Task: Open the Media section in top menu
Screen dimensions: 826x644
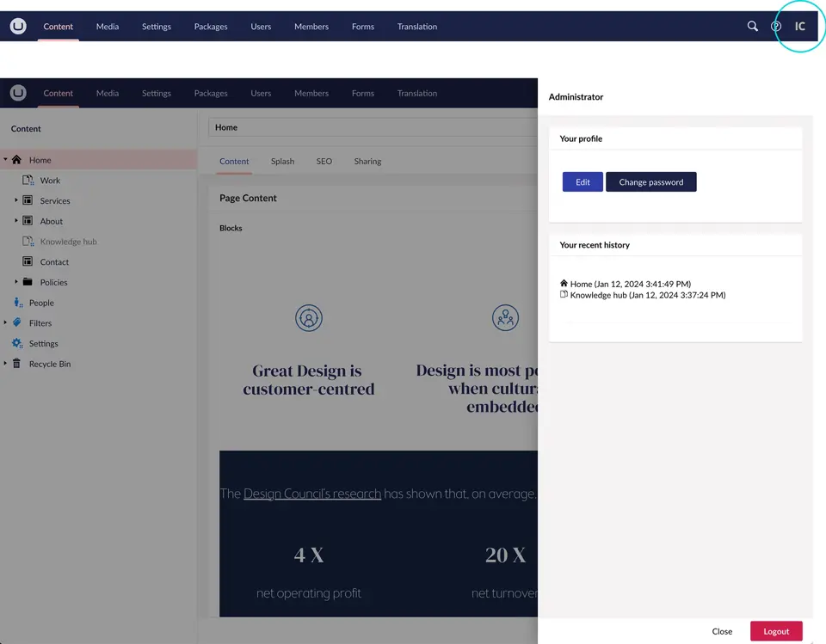Action: (108, 27)
